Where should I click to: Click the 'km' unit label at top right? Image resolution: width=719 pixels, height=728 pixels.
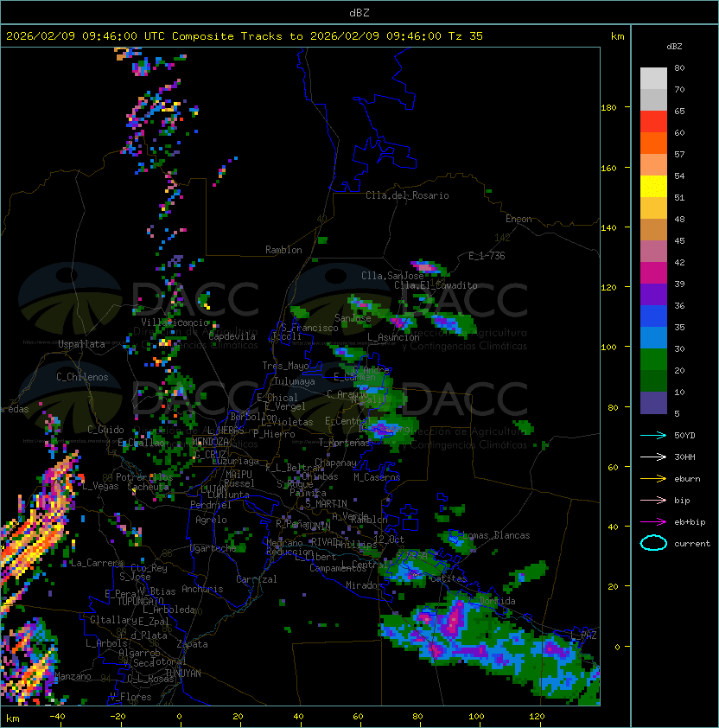point(617,36)
